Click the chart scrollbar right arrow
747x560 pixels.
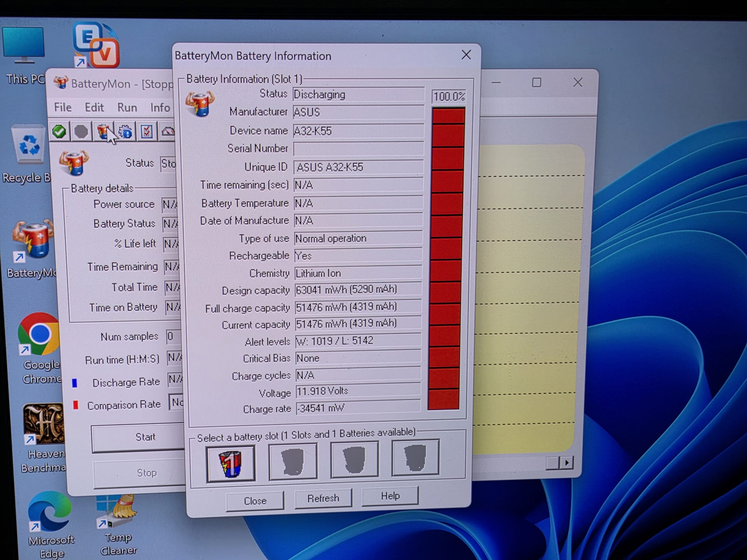coord(567,463)
